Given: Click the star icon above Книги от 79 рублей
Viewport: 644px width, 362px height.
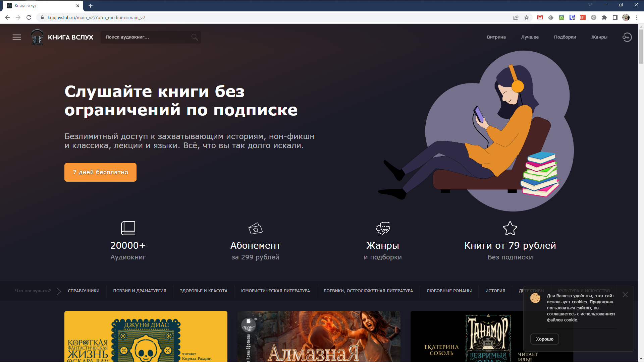Looking at the screenshot, I should pos(510,229).
